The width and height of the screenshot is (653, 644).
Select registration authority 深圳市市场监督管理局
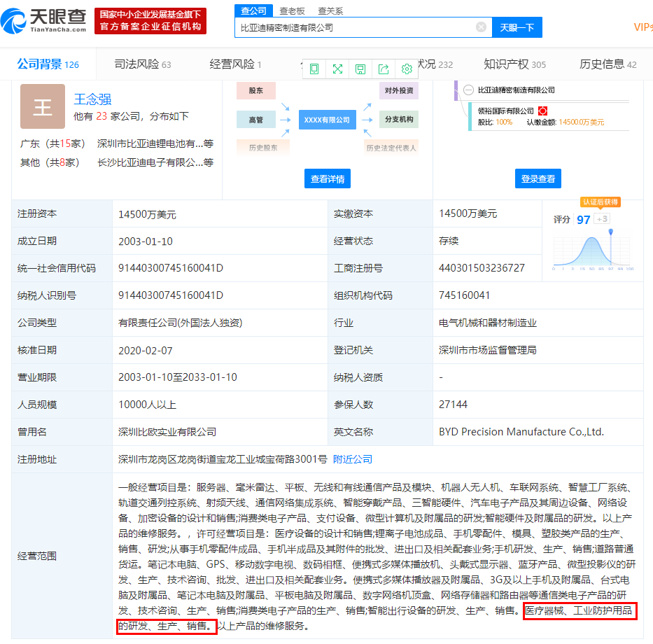tap(488, 350)
